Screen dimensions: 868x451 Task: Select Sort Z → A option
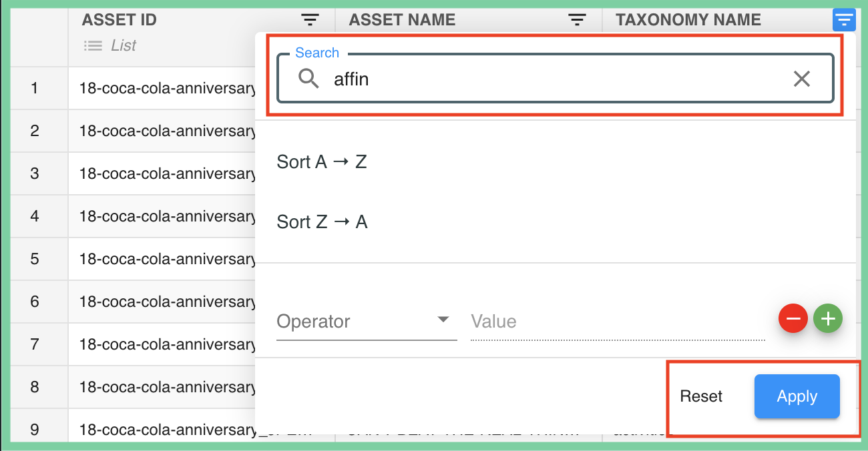322,222
